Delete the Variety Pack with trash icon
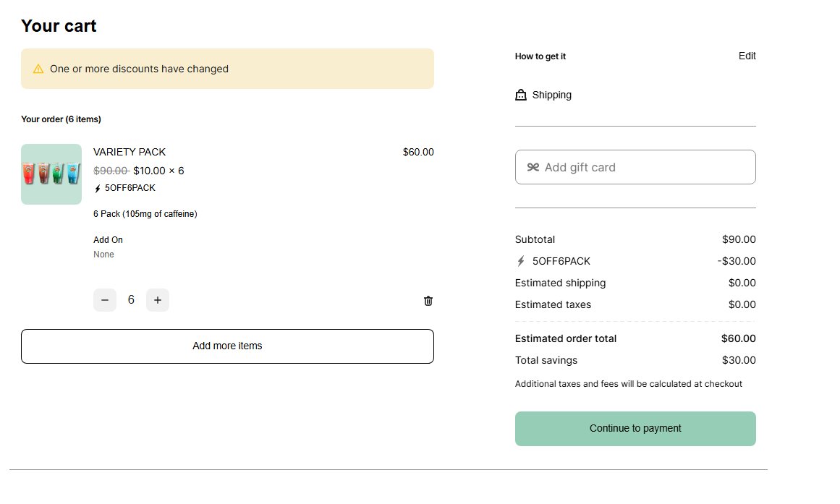Image resolution: width=840 pixels, height=504 pixels. tap(428, 301)
